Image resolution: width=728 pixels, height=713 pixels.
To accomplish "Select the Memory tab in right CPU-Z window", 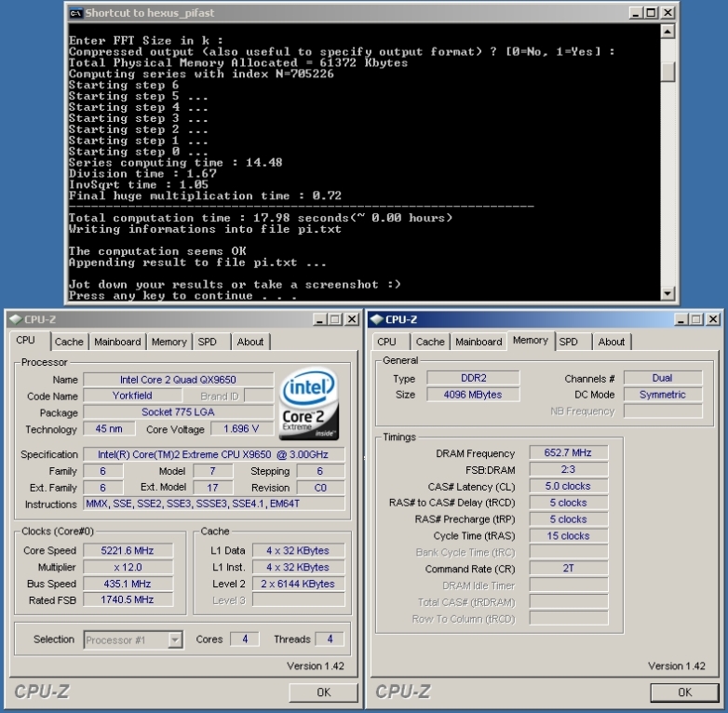I will 531,341.
